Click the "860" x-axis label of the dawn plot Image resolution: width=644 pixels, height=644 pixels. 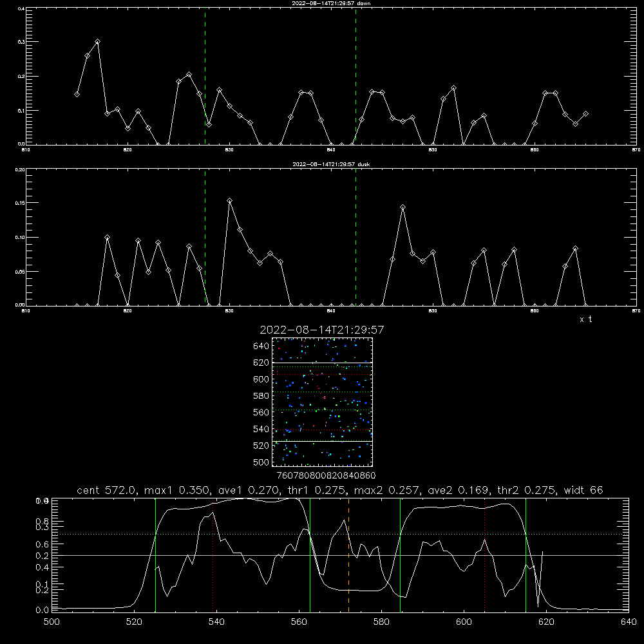point(535,150)
